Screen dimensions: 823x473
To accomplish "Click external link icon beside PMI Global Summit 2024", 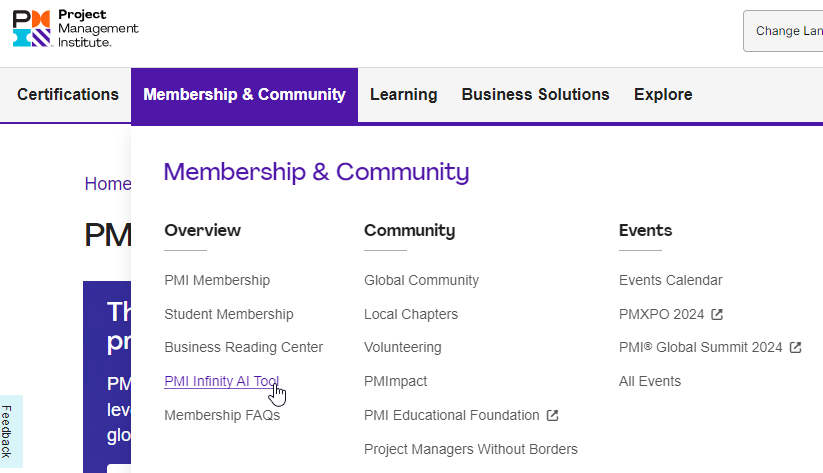I will (x=795, y=348).
